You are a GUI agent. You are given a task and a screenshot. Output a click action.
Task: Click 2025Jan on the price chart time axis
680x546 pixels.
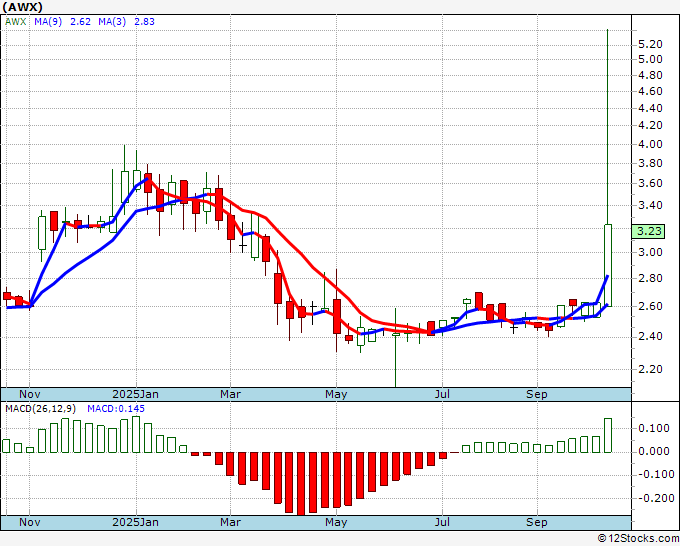136,394
